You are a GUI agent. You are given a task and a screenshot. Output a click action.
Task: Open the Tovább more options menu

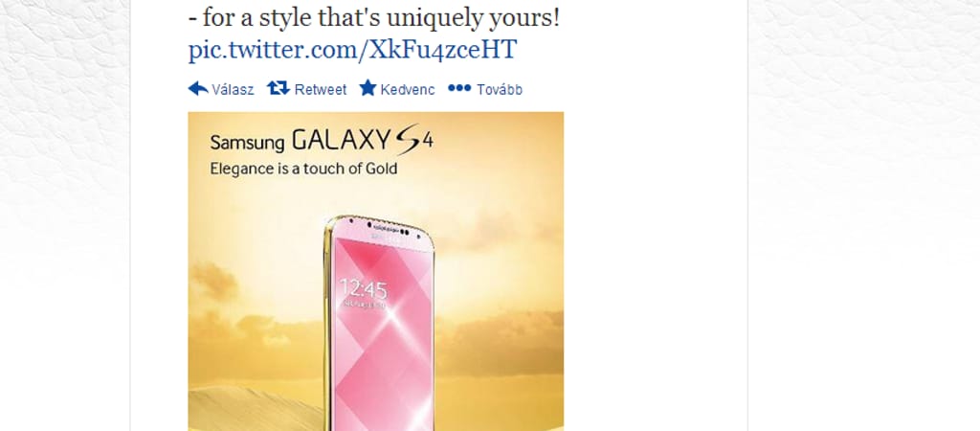500,89
